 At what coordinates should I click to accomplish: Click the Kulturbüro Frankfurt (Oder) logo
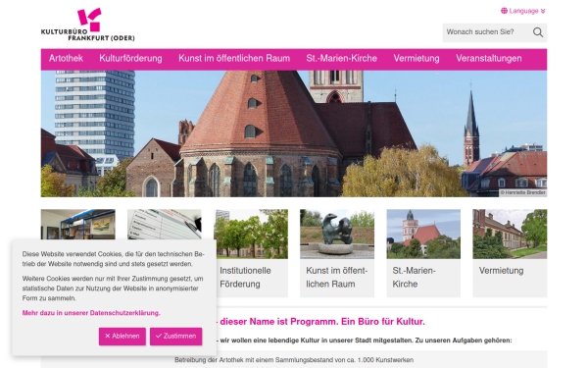click(88, 25)
